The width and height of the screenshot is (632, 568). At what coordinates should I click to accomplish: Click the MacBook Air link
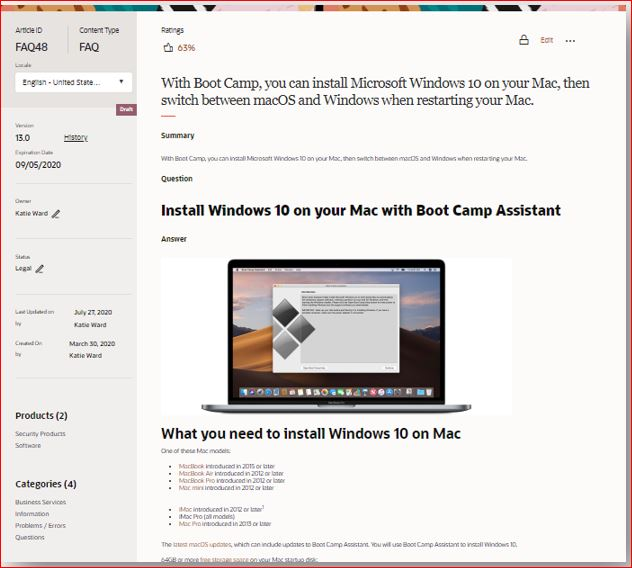tap(196, 473)
